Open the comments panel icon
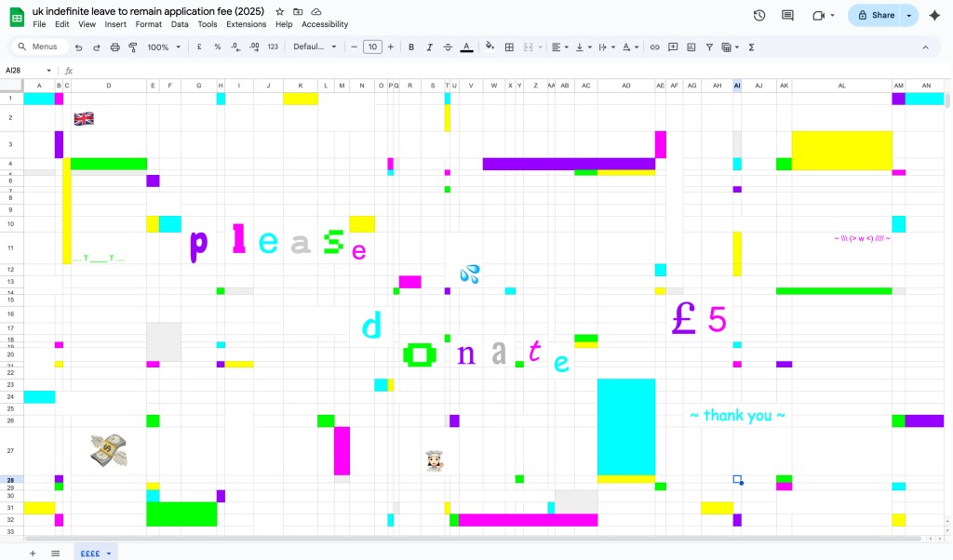953x560 pixels. point(787,16)
